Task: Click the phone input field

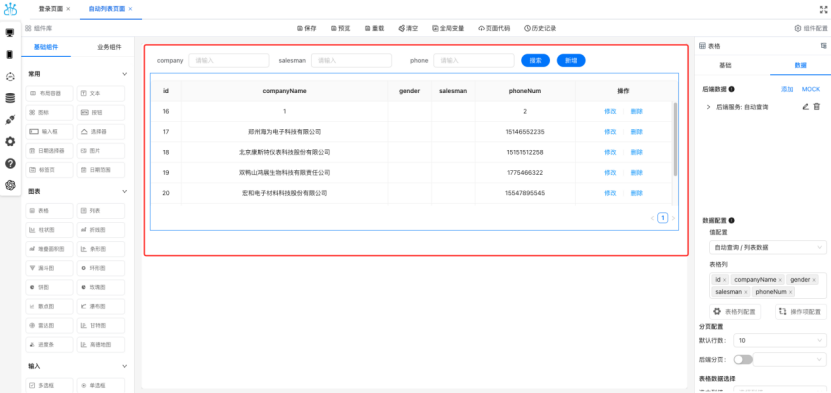Action: (x=474, y=60)
